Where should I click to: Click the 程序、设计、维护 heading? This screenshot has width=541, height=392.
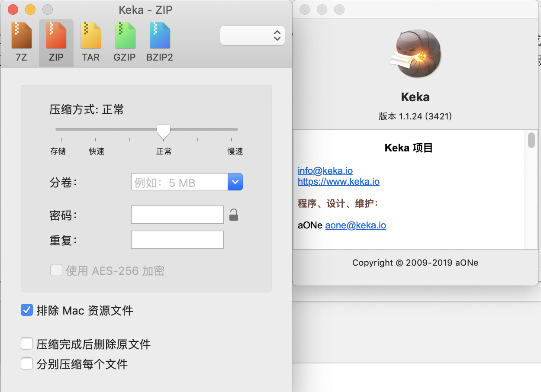tap(338, 203)
